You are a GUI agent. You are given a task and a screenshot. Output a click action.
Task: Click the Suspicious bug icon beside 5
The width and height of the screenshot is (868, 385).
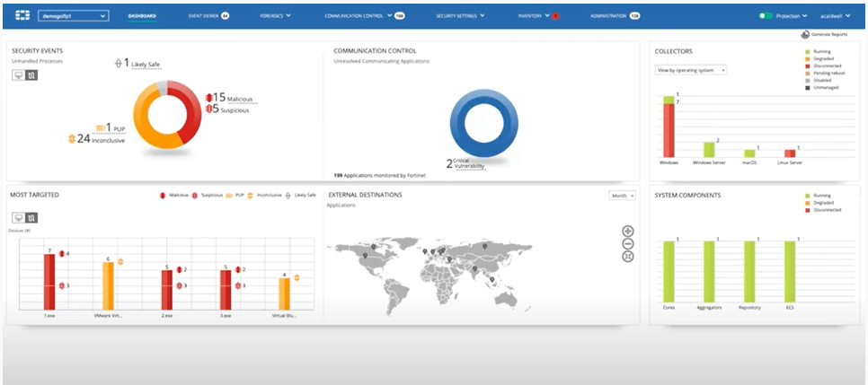(208, 109)
